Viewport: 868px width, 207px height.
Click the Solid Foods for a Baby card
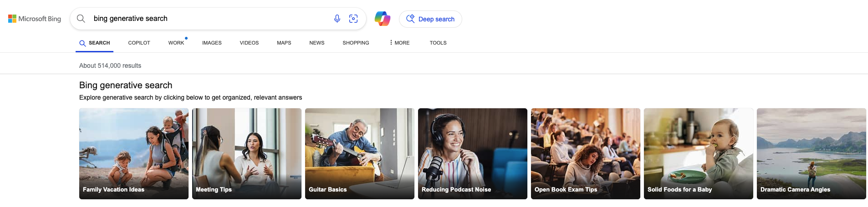(699, 153)
